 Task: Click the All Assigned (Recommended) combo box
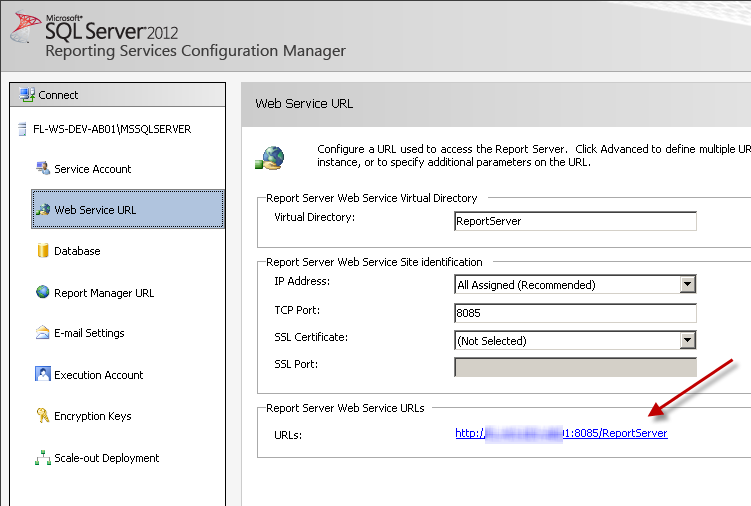tap(575, 284)
